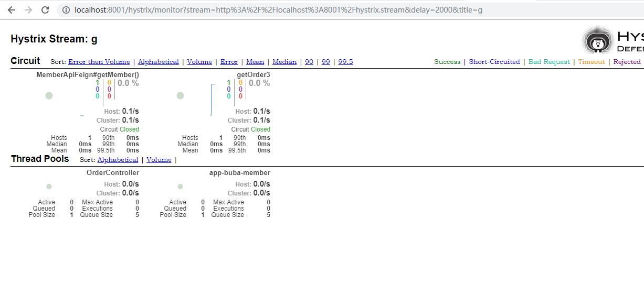Click the Hystrix Stream: g heading

click(x=54, y=39)
